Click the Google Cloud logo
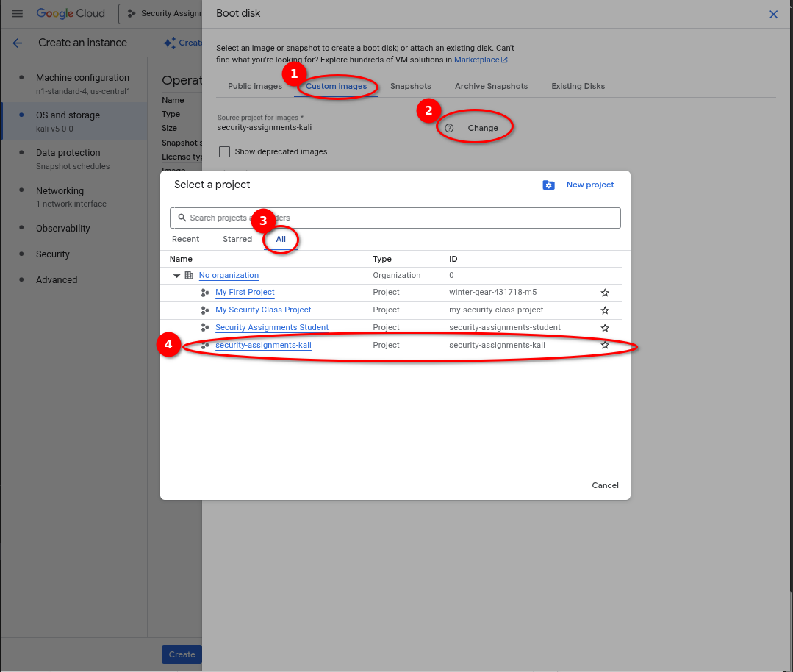Image resolution: width=793 pixels, height=672 pixels. (x=71, y=14)
